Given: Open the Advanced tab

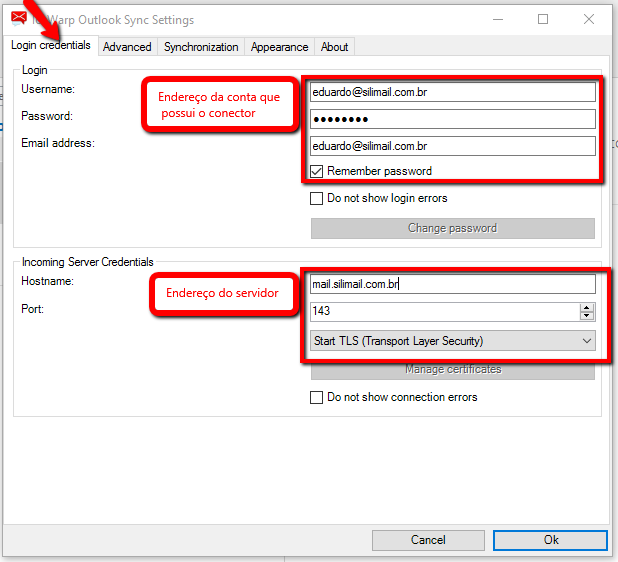Looking at the screenshot, I should point(127,47).
